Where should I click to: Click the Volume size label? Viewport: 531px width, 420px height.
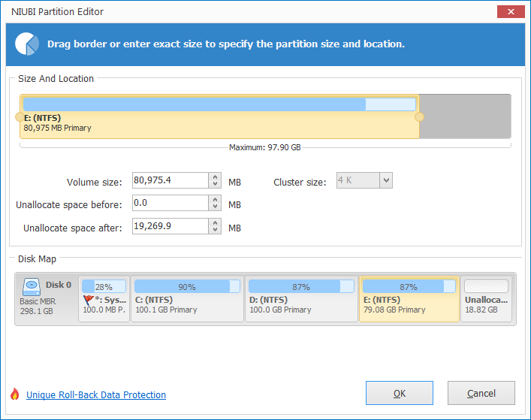[x=94, y=183]
